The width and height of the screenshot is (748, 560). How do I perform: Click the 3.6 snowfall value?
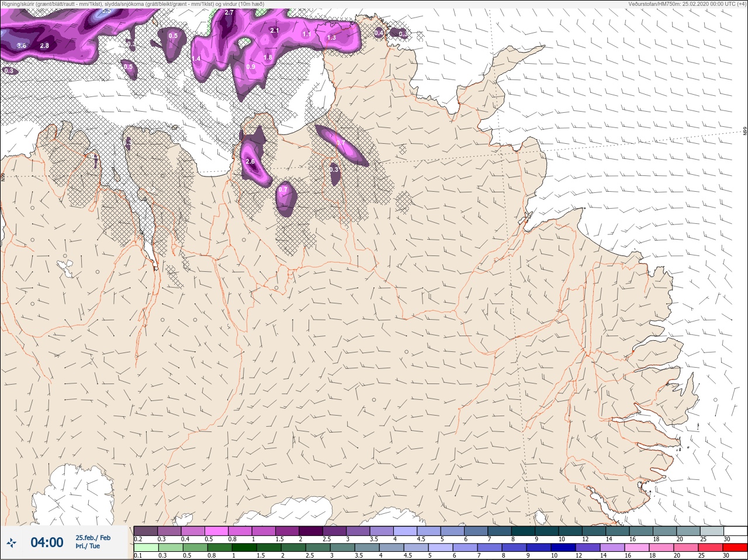(x=22, y=46)
